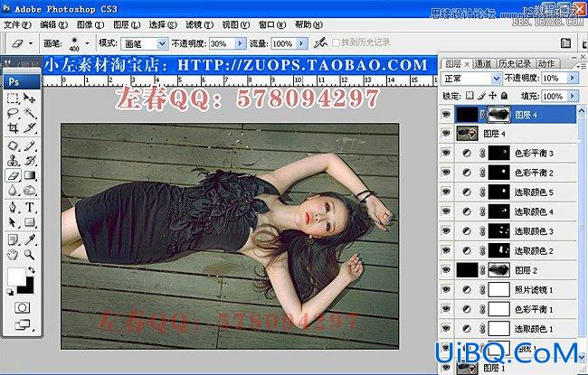Reset to default black and white colors
Viewport: 588px width, 375px height.
[x=10, y=292]
